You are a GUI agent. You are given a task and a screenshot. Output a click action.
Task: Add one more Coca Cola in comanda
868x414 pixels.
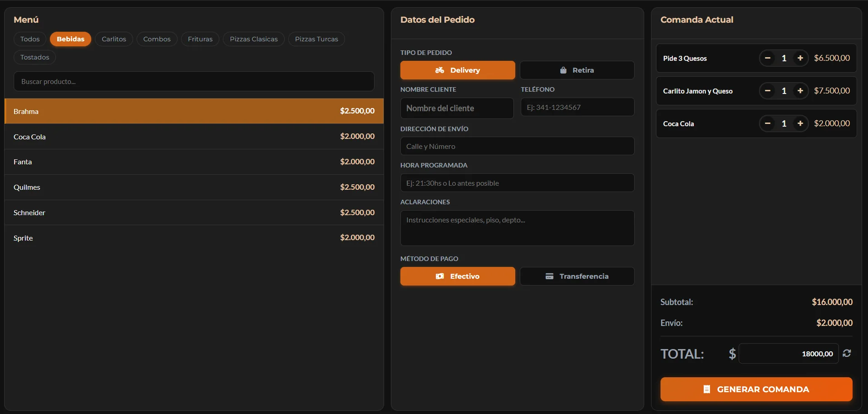(x=800, y=123)
